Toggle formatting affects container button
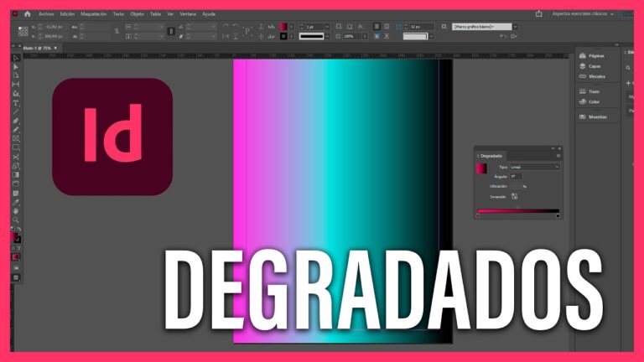644x362 pixels. [13, 248]
